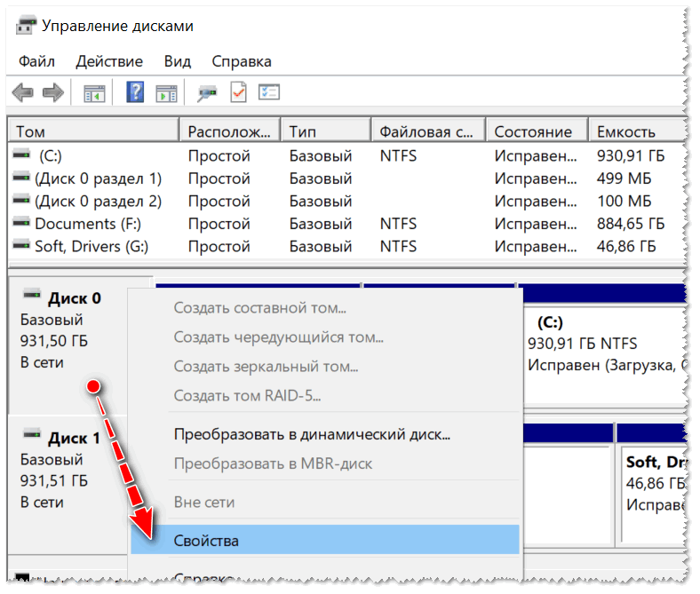Select the Documents (F:) row
The height and width of the screenshot is (594, 700).
click(346, 224)
